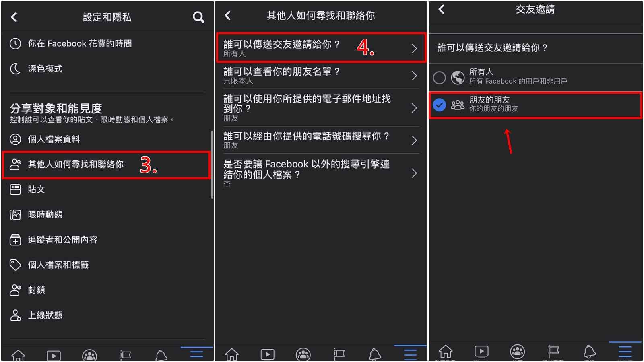
Task: Tap the home icon in right panel's bottom bar
Action: click(x=446, y=352)
